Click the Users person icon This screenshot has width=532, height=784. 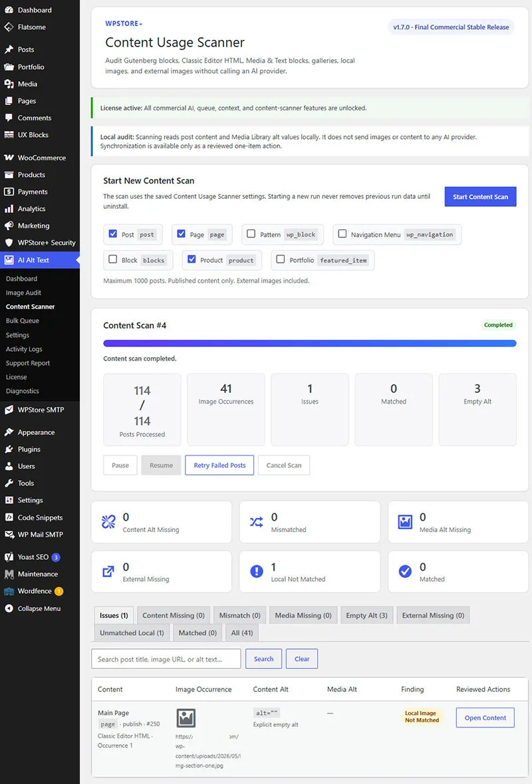pos(9,466)
